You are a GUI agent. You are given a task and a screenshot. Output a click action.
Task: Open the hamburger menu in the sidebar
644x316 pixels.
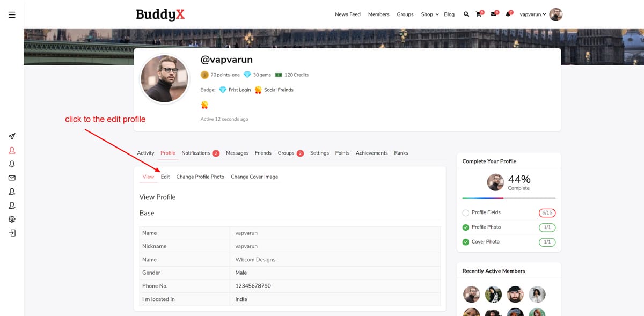pos(12,15)
